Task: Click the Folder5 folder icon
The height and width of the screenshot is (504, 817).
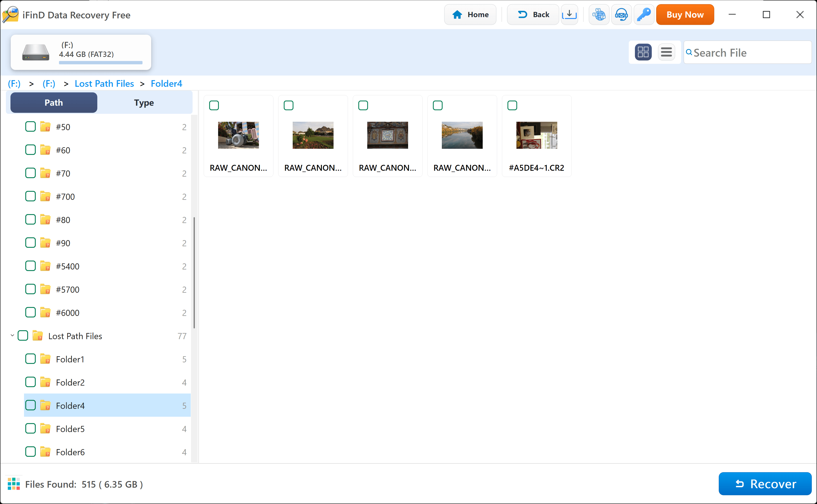Action: (45, 429)
